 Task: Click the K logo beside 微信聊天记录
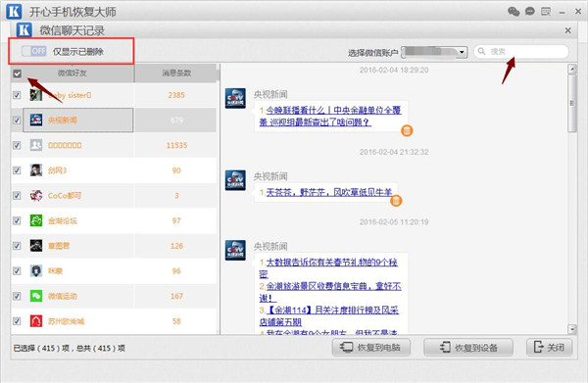24,30
